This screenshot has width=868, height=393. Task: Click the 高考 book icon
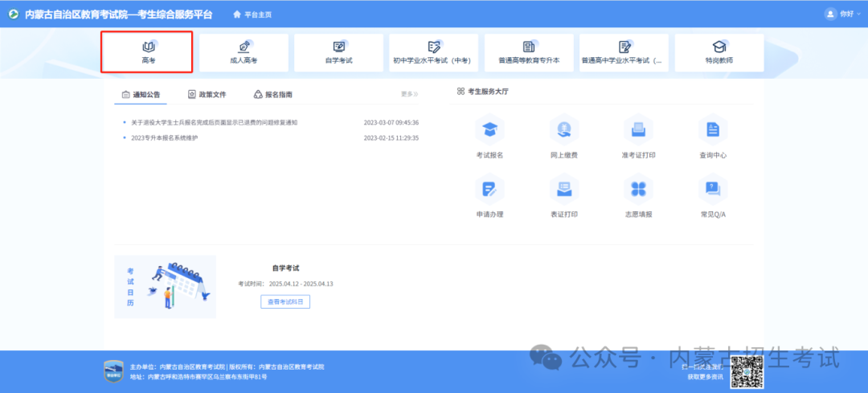point(148,47)
